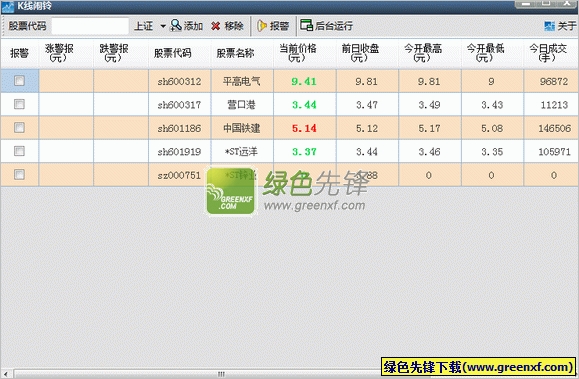This screenshot has height=379, width=579.
Task: Click the 报警 toolbar button label
Action: (279, 26)
